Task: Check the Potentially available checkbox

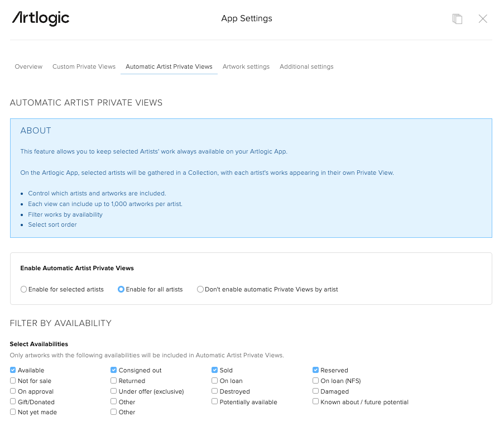Action: pos(215,402)
